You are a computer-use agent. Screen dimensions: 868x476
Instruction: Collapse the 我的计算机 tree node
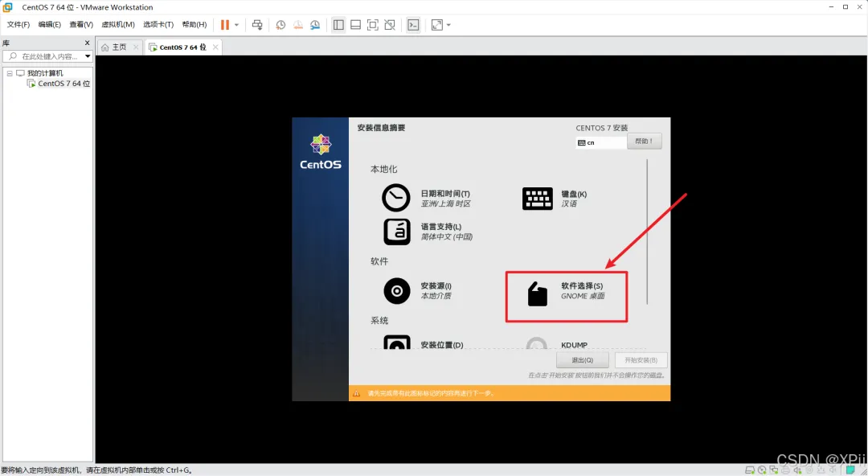10,73
